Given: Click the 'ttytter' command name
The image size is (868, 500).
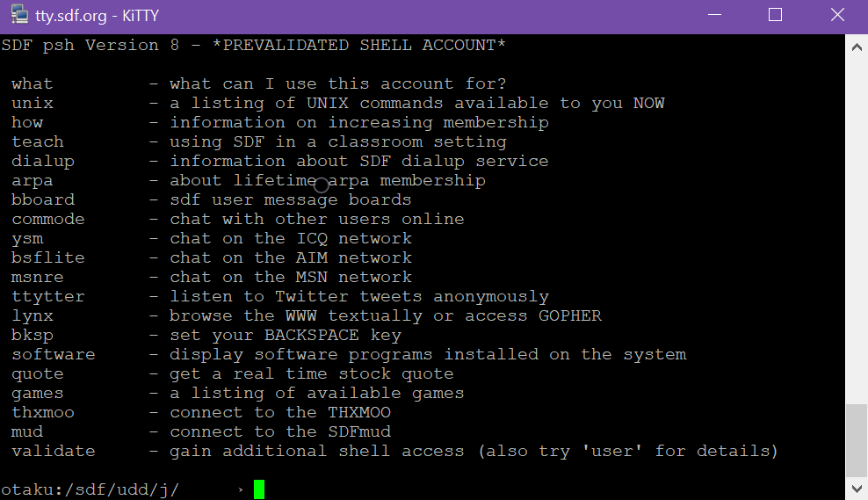Looking at the screenshot, I should point(48,296).
